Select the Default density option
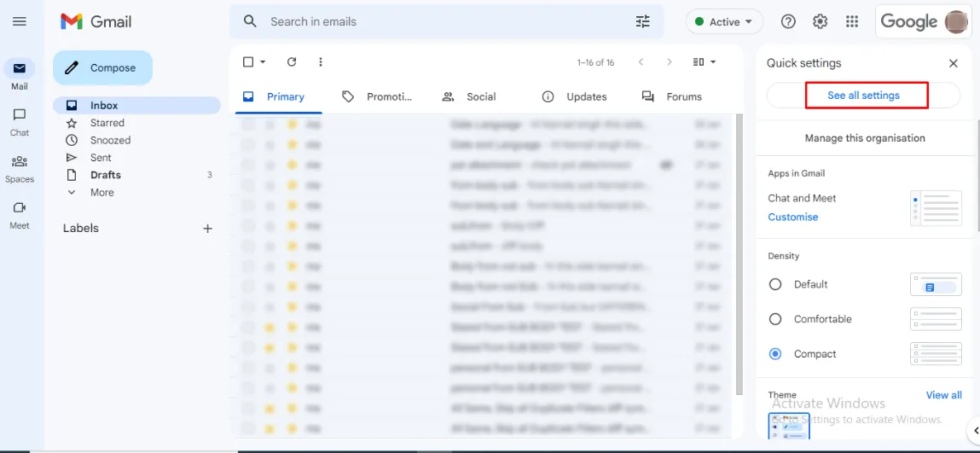Viewport: 980px width, 453px height. [x=775, y=284]
